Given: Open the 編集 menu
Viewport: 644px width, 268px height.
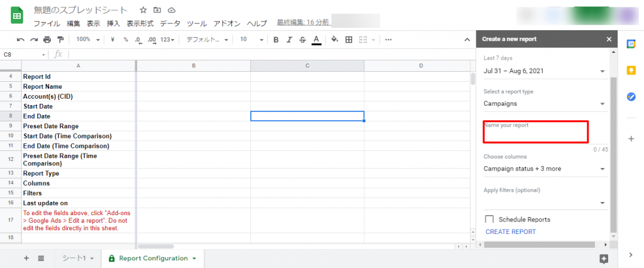Looking at the screenshot, I should [74, 23].
